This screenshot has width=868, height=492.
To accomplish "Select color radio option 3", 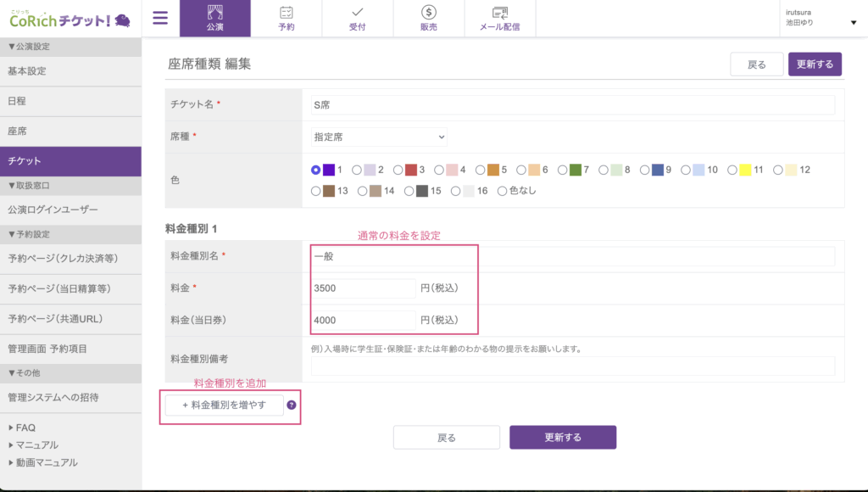I will (399, 170).
